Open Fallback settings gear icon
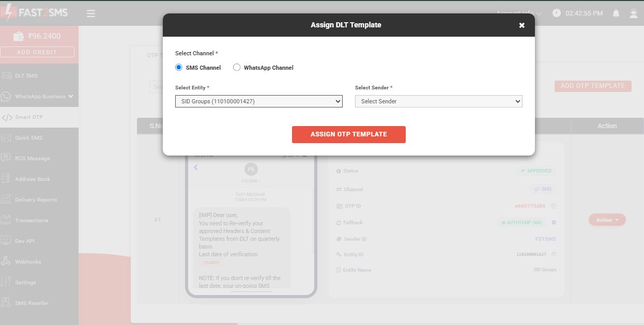This screenshot has height=325, width=644. coord(554,222)
